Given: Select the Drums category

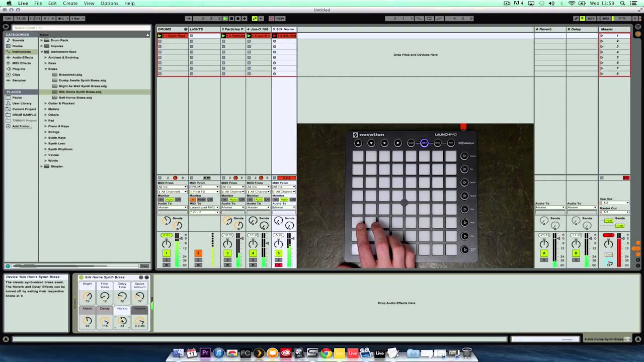Looking at the screenshot, I should tap(18, 46).
